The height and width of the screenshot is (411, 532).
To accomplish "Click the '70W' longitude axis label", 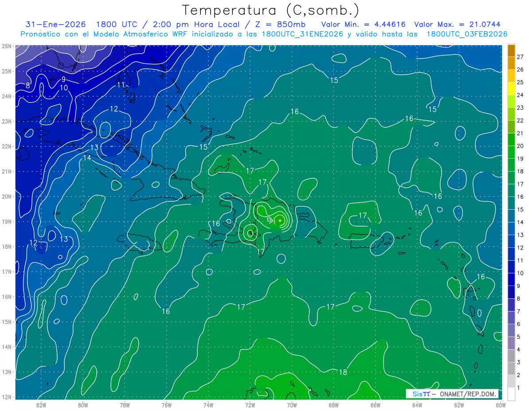I will (292, 404).
